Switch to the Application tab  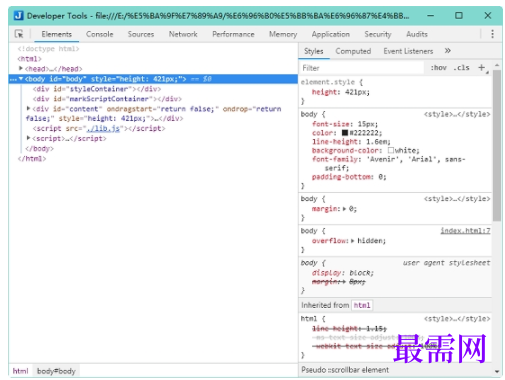coord(331,34)
